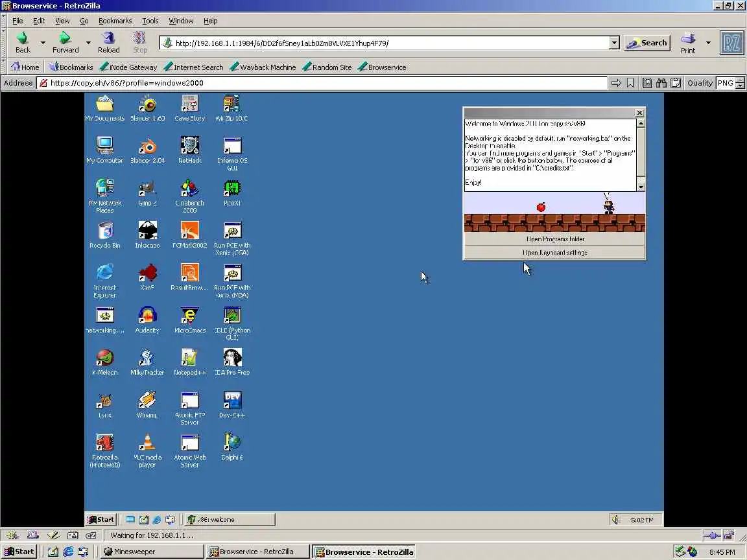This screenshot has width=747, height=560.
Task: Select the Blender 2.04 shortcut icon
Action: point(147,150)
